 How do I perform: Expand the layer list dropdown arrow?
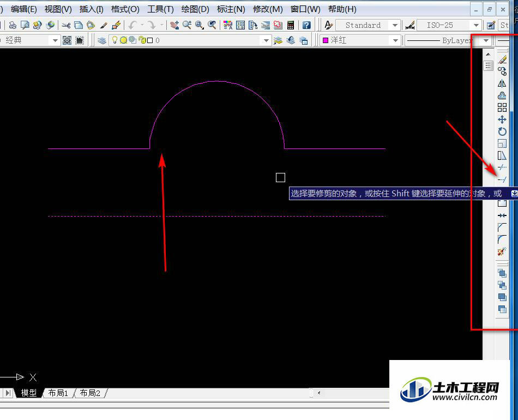tap(266, 41)
